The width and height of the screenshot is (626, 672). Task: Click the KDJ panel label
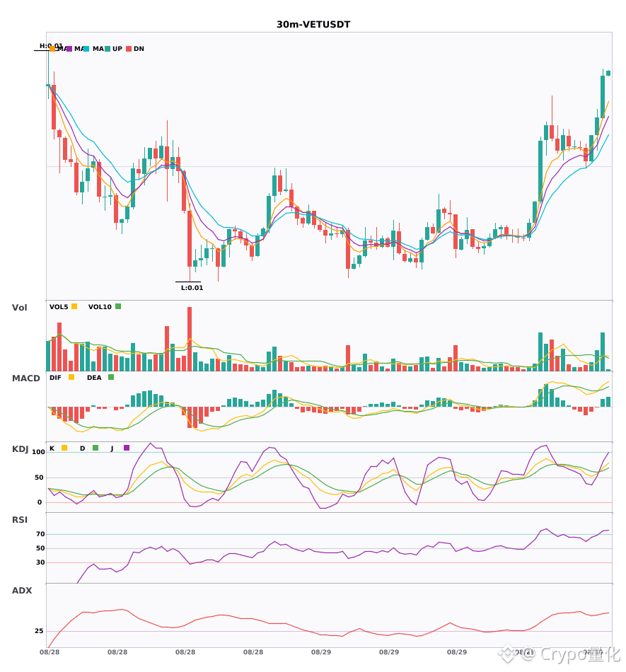pyautogui.click(x=20, y=448)
